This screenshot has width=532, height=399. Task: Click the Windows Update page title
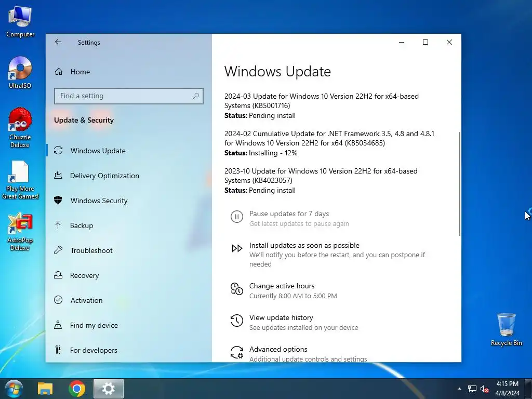pyautogui.click(x=277, y=72)
